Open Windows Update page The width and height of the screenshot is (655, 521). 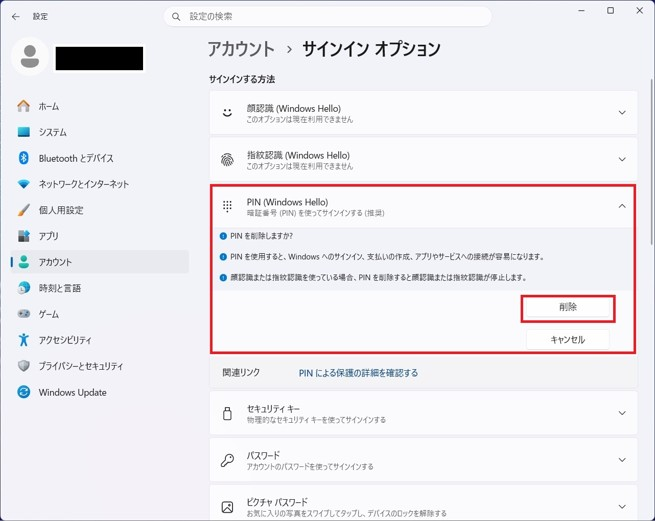(99, 392)
